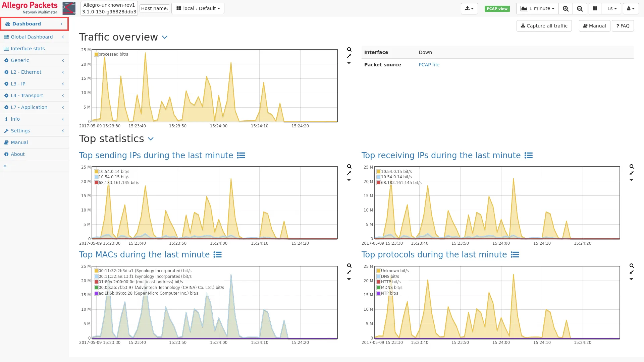644x362 pixels.
Task: Pause live updates with the pause button
Action: [595, 9]
